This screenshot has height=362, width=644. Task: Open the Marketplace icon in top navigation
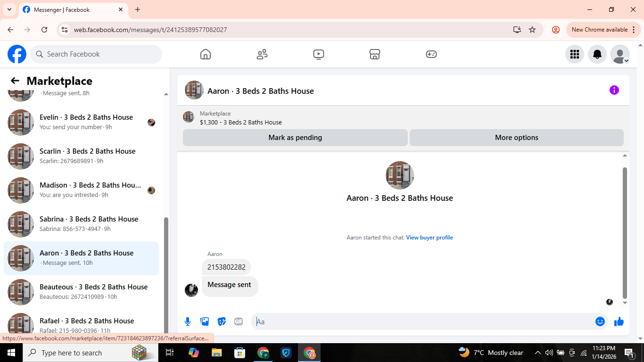click(x=375, y=54)
